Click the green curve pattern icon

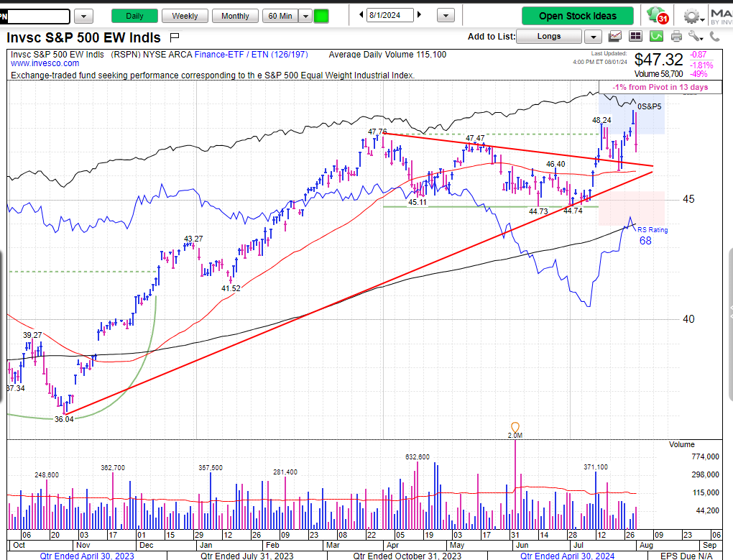tap(656, 36)
